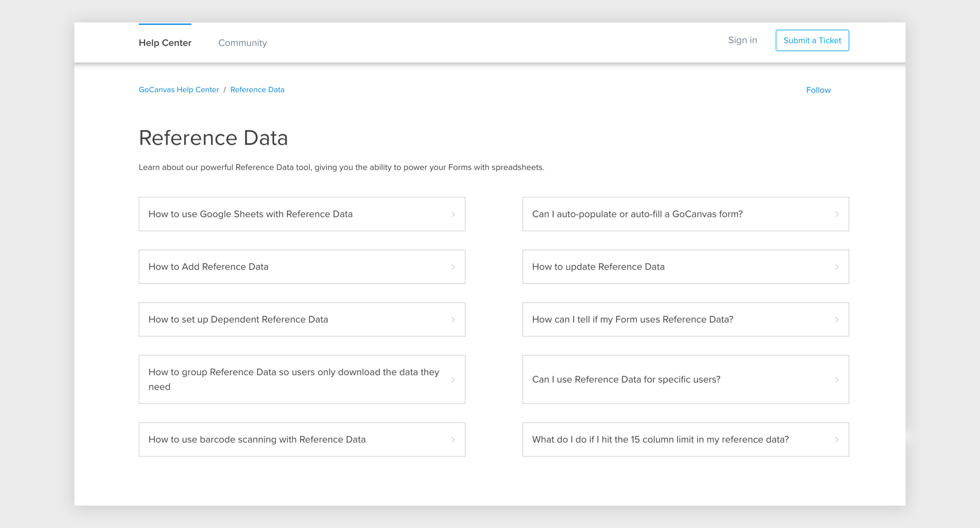Click the Sign in link
980x528 pixels.
pos(742,40)
